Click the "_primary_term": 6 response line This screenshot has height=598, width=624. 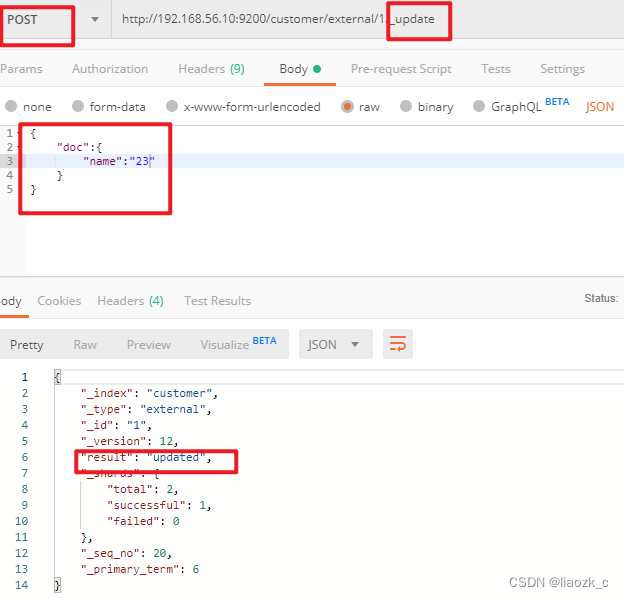pyautogui.click(x=140, y=569)
